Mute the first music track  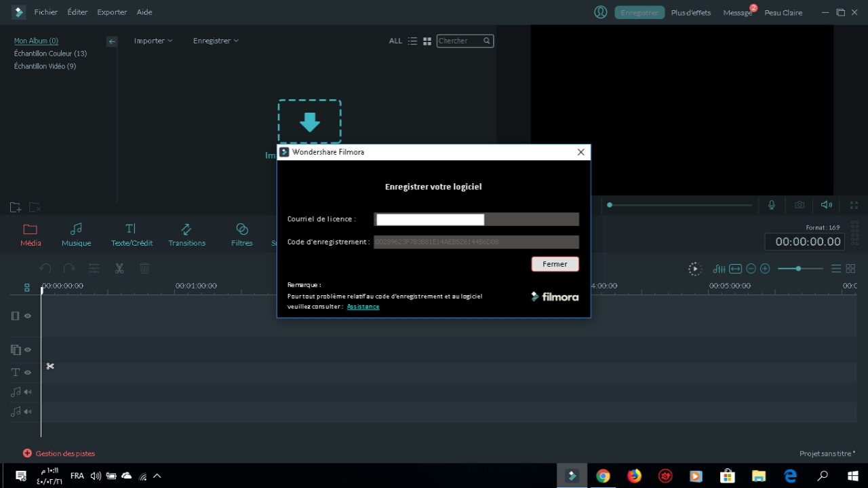28,392
